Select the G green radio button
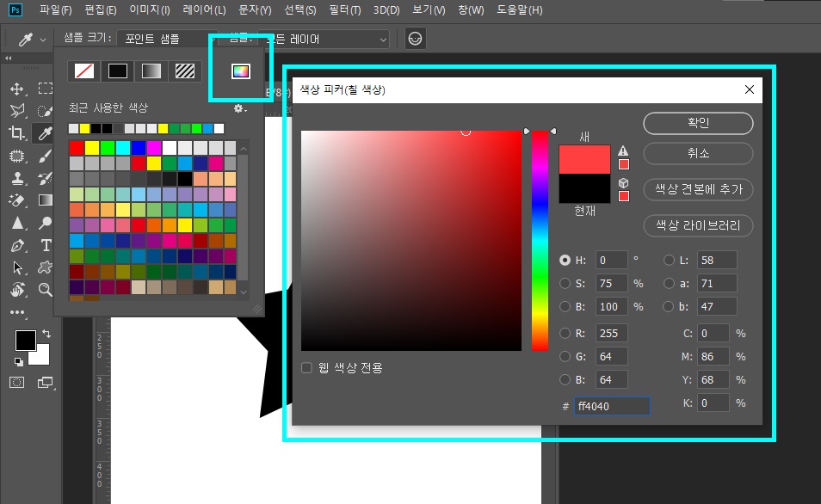Screen dimensions: 821x504 point(565,356)
